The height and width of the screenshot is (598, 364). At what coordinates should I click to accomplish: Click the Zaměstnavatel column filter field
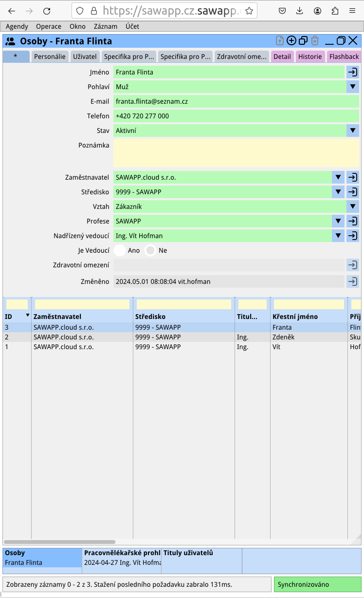(82, 304)
